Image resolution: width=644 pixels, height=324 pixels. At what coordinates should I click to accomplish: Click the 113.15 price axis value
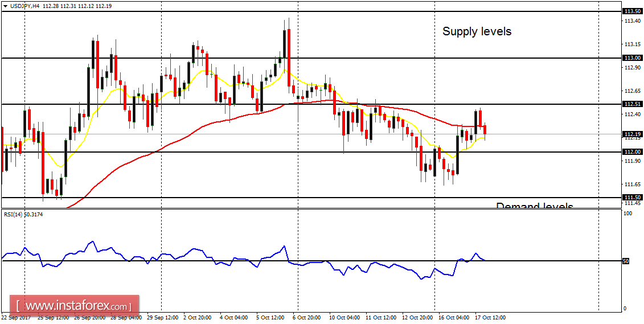click(633, 44)
